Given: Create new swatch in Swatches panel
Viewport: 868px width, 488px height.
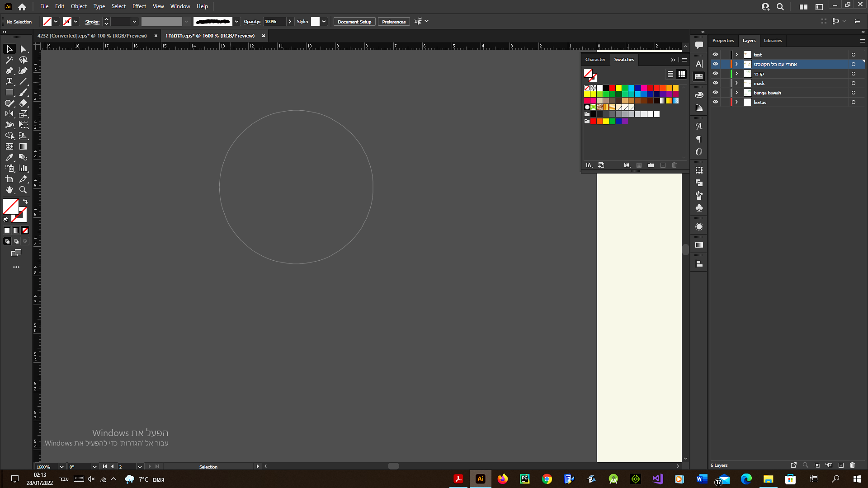Looking at the screenshot, I should click(x=663, y=165).
